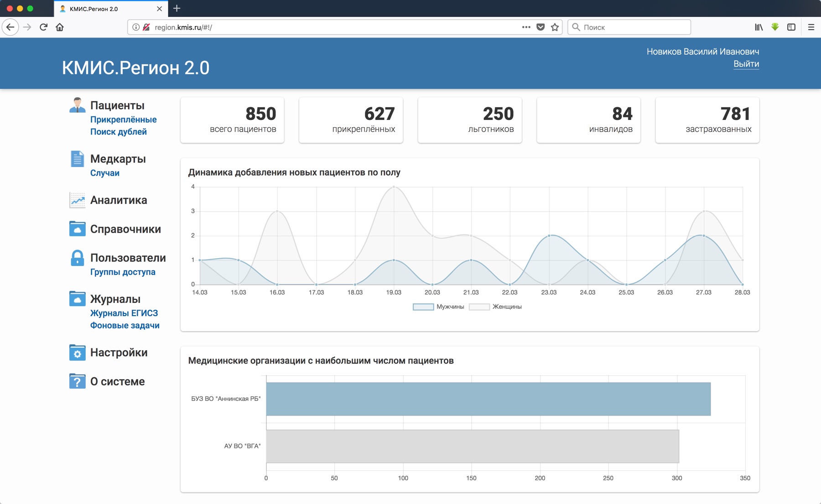Open the Аналитика section
This screenshot has width=821, height=504.
(119, 200)
